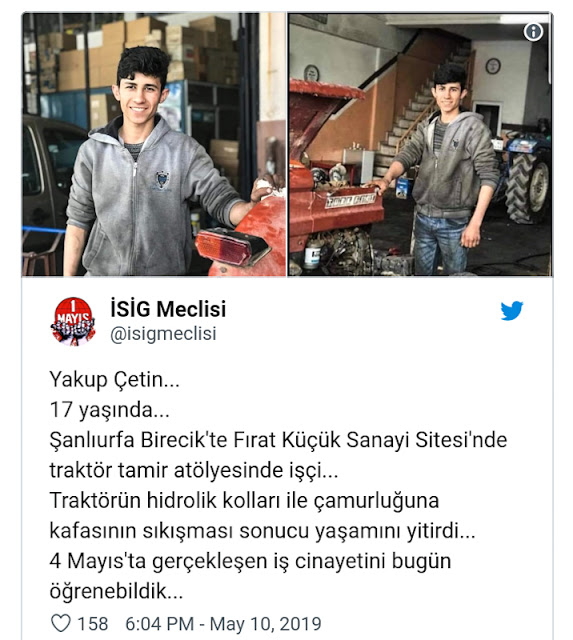Click the line "17 yaşında..."
The image size is (573, 640).
point(109,410)
